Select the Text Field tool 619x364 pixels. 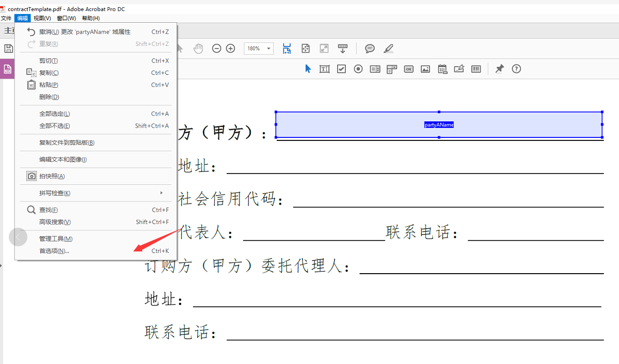pyautogui.click(x=324, y=69)
